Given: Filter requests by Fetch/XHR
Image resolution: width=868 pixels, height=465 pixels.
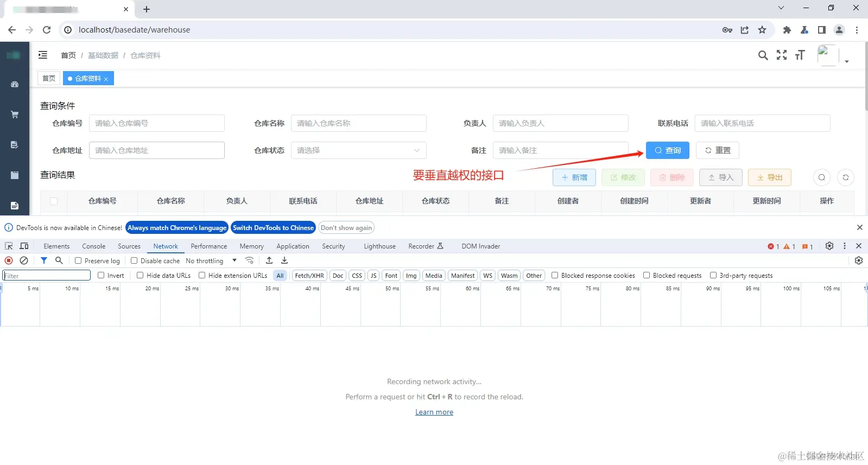Looking at the screenshot, I should [309, 275].
